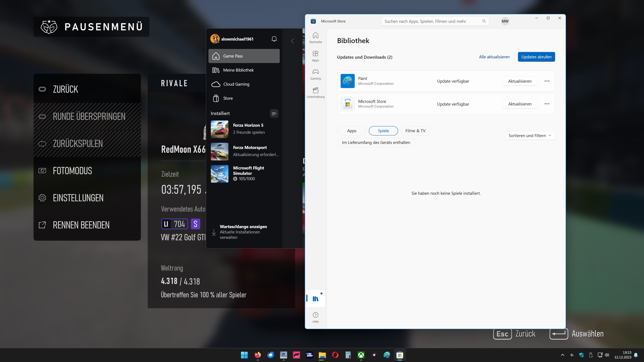
Task: Select RENNEN BEENDEN in pause menu
Action: [x=87, y=225]
